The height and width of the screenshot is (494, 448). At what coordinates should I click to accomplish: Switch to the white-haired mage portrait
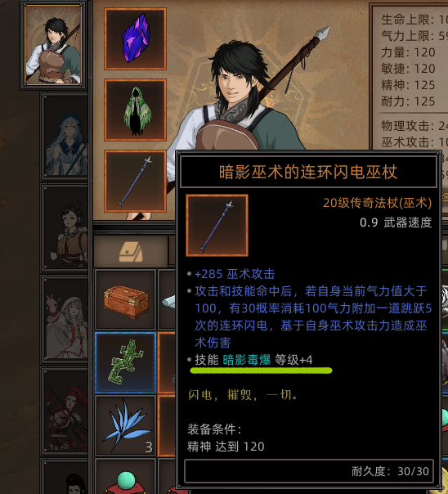[x=65, y=137]
